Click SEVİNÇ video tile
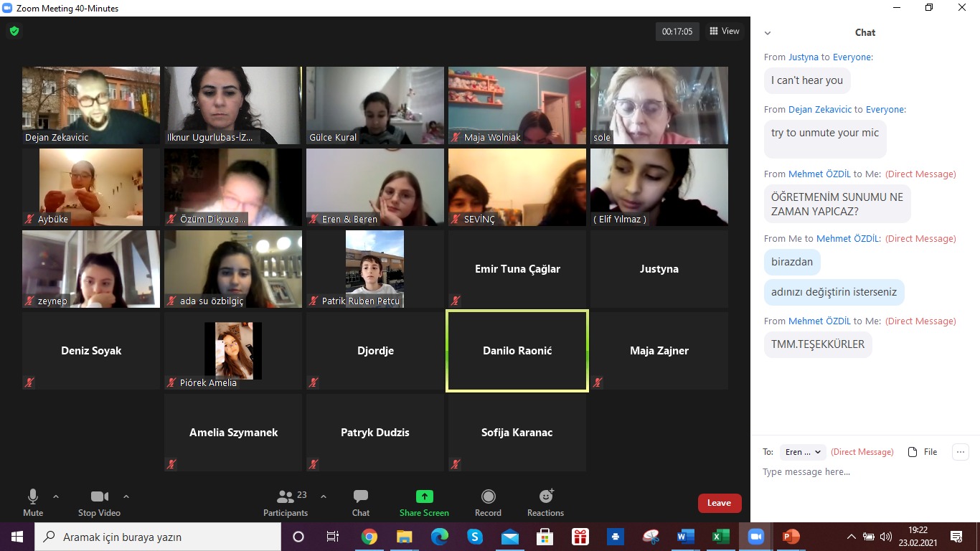 point(517,187)
